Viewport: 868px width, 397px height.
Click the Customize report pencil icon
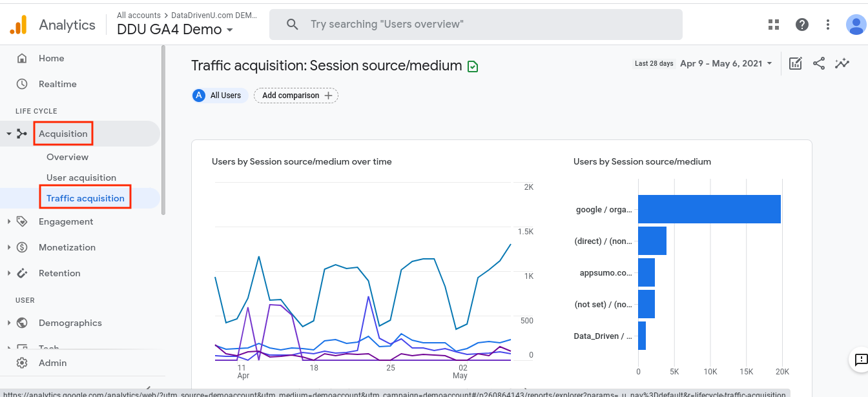[795, 63]
